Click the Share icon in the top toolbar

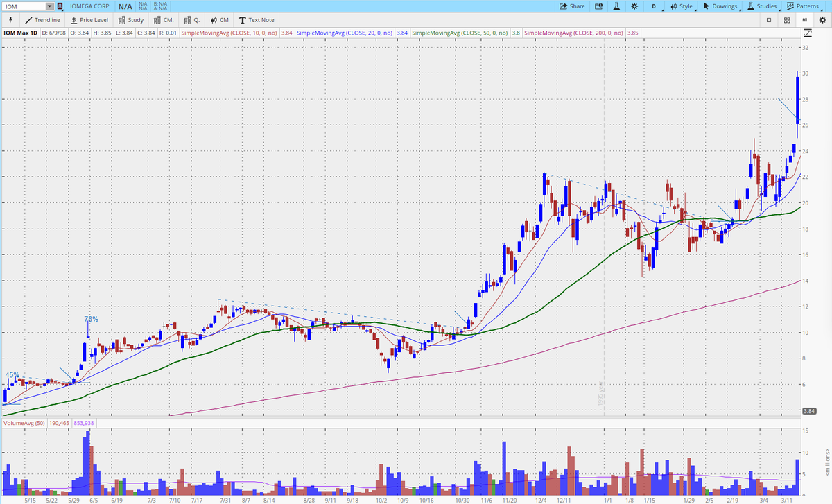[x=571, y=6]
